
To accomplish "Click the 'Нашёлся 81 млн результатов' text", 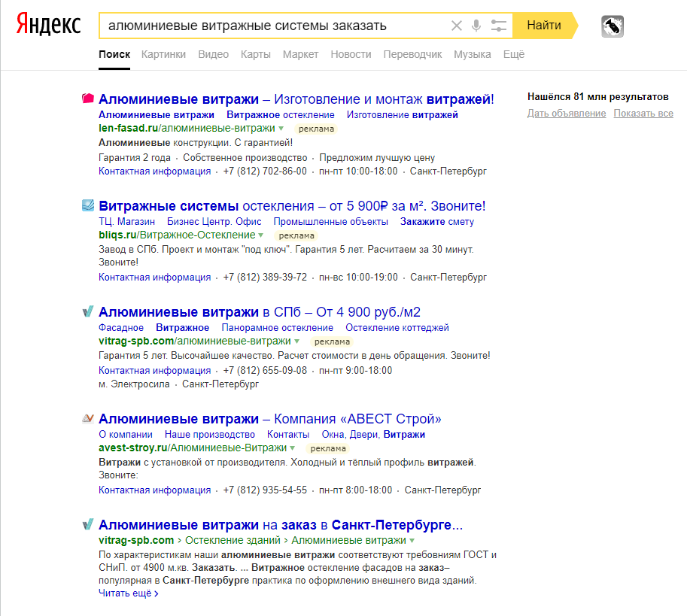I will point(598,97).
